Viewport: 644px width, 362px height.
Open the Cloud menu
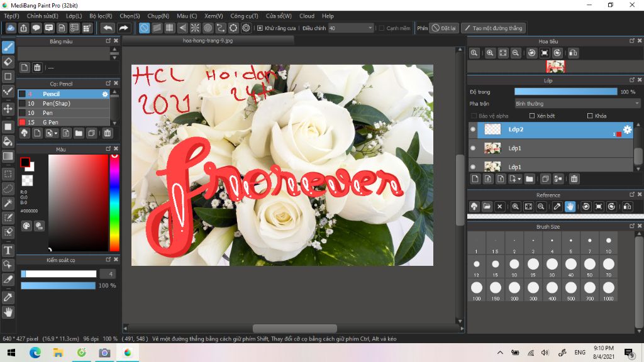[x=307, y=16]
